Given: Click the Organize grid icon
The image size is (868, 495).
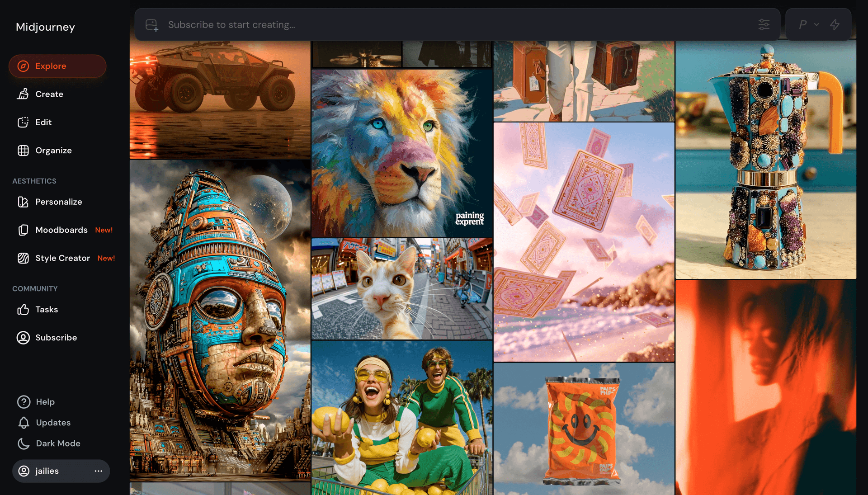Looking at the screenshot, I should [23, 150].
